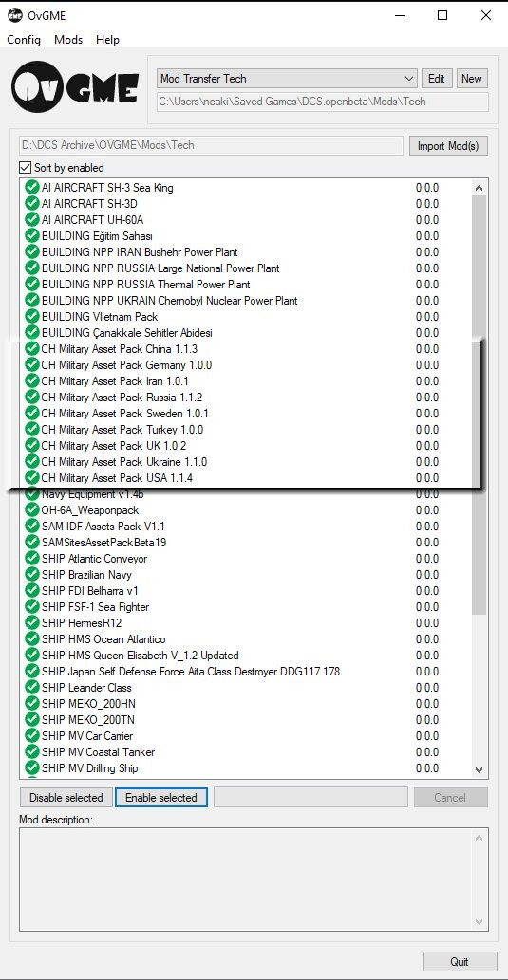Click green check icon beside AI AIRCRAFT UH-60A
Screen dimensions: 508x980
pyautogui.click(x=31, y=220)
